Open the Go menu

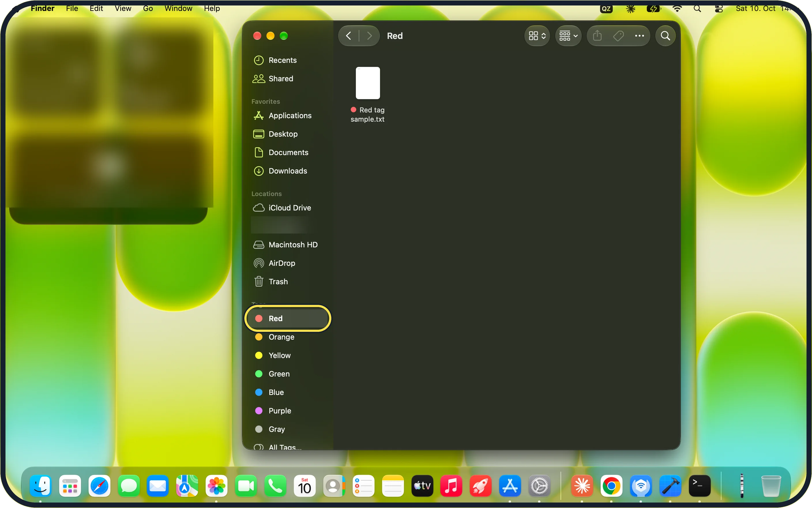[x=148, y=8]
